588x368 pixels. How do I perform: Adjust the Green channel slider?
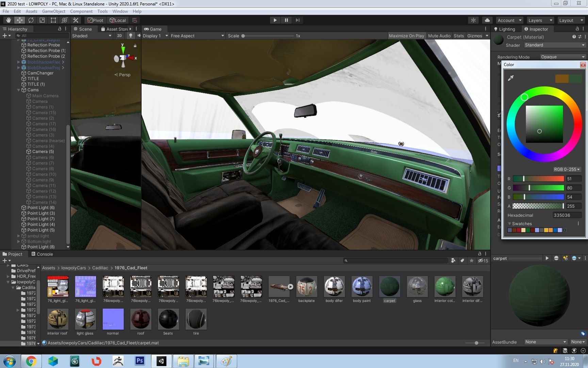pos(538,188)
